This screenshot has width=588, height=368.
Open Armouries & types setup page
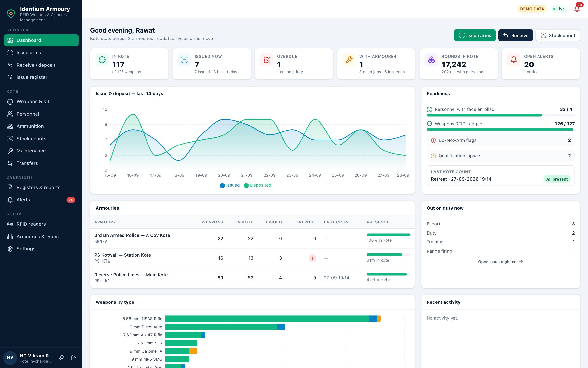pyautogui.click(x=41, y=237)
